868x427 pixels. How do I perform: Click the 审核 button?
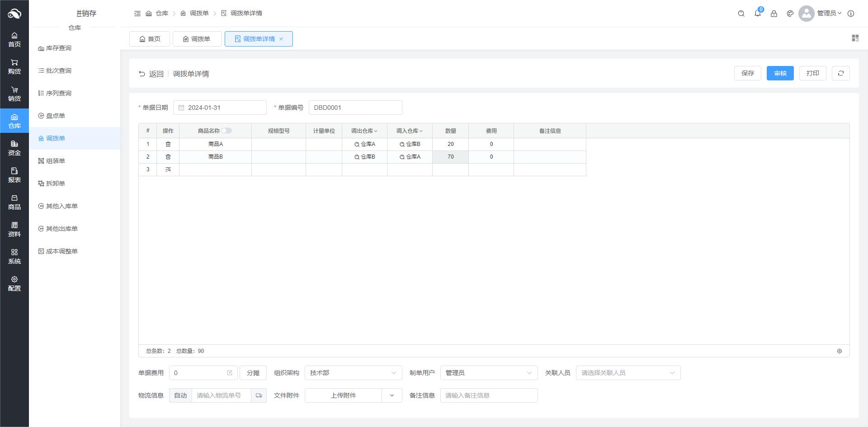pyautogui.click(x=780, y=73)
